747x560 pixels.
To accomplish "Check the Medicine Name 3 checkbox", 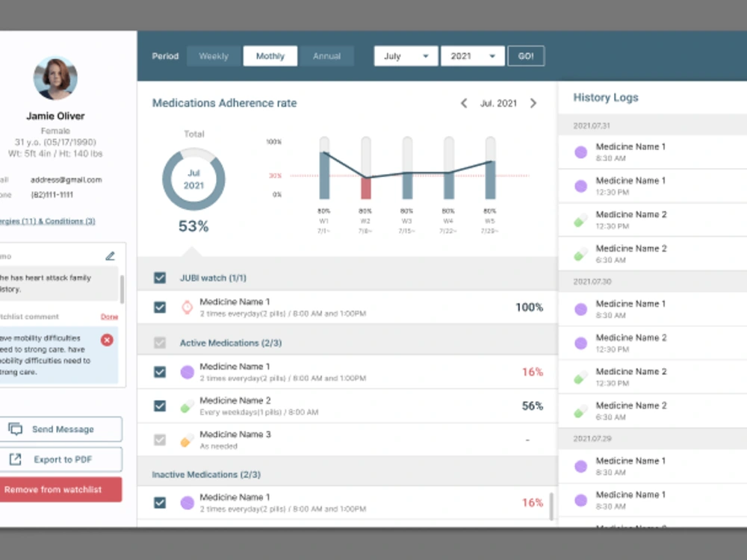I will coord(160,440).
